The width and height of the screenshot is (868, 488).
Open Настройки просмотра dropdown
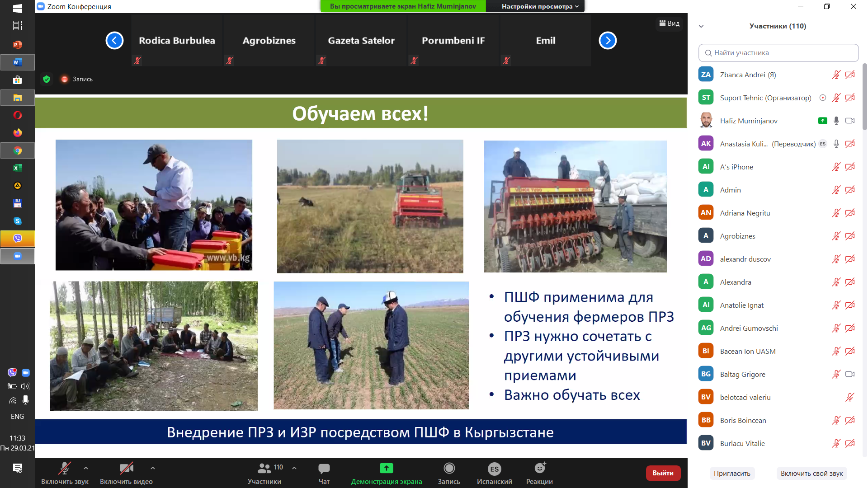[x=540, y=6]
